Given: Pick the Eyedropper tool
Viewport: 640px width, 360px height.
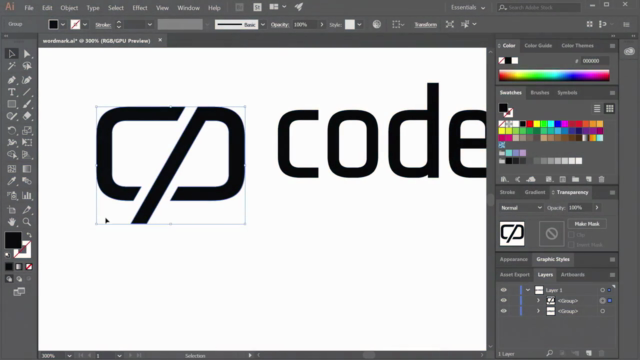Looking at the screenshot, I should (11, 181).
